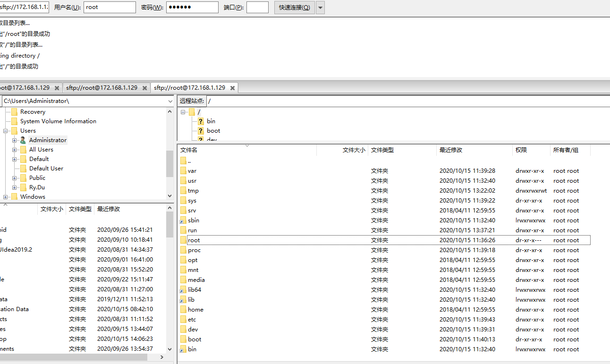The width and height of the screenshot is (610, 364).
Task: Sort remote list by 所有者/组 column
Action: click(570, 150)
